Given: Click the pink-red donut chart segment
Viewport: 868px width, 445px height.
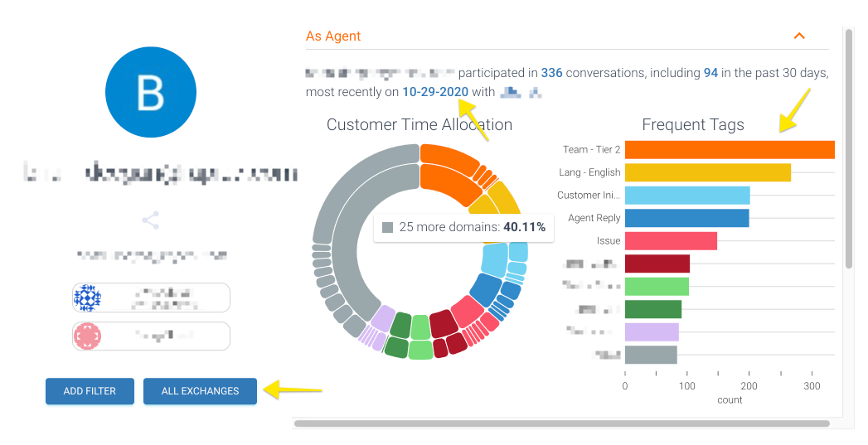Looking at the screenshot, I should pos(468,311).
